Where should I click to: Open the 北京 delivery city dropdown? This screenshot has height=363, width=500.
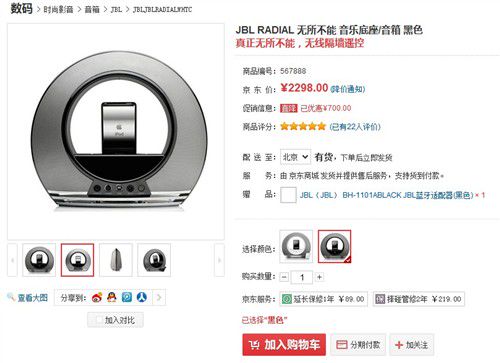pyautogui.click(x=295, y=157)
